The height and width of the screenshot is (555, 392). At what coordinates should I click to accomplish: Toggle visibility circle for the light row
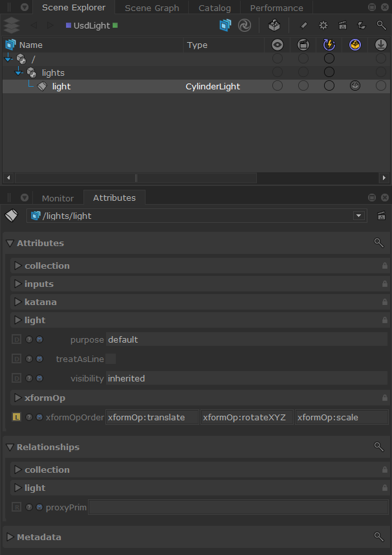coord(278,85)
